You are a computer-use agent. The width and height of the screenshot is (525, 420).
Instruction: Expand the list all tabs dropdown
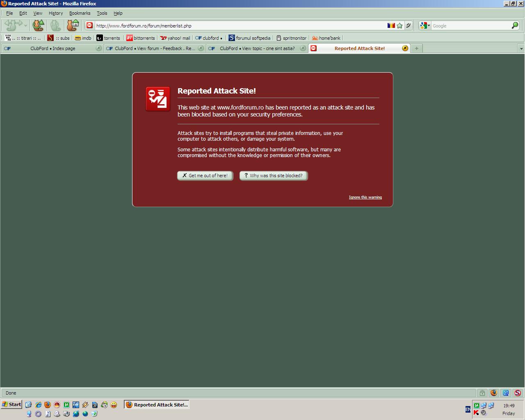521,48
